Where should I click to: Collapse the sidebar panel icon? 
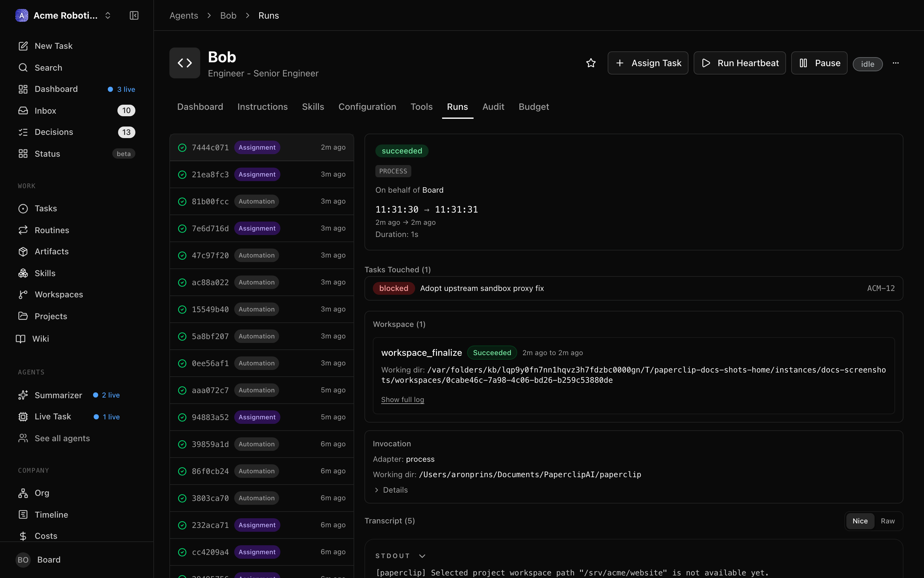(134, 15)
